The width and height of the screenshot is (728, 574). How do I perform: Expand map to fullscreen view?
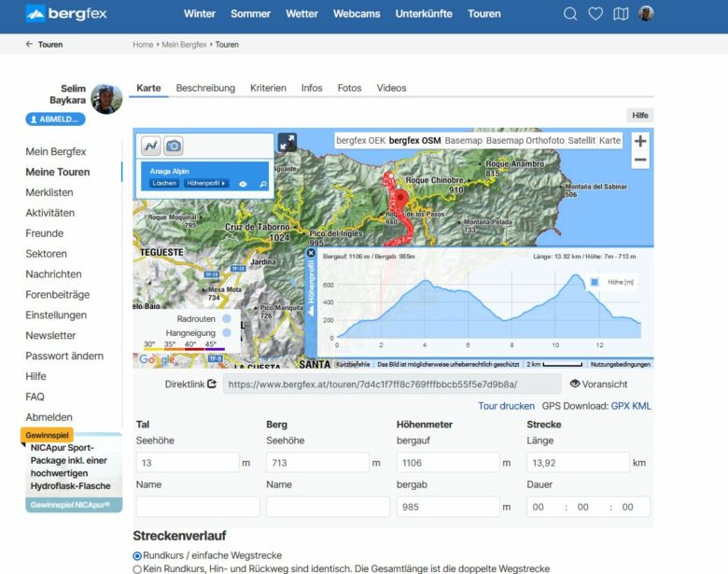point(287,142)
